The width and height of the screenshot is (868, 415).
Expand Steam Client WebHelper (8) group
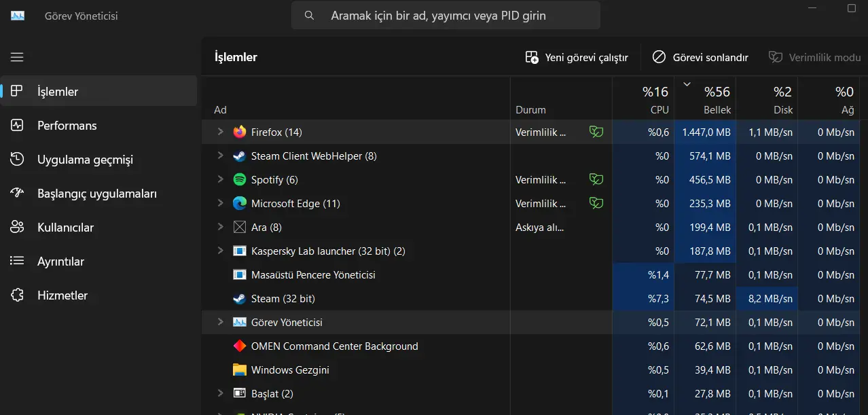(x=220, y=156)
